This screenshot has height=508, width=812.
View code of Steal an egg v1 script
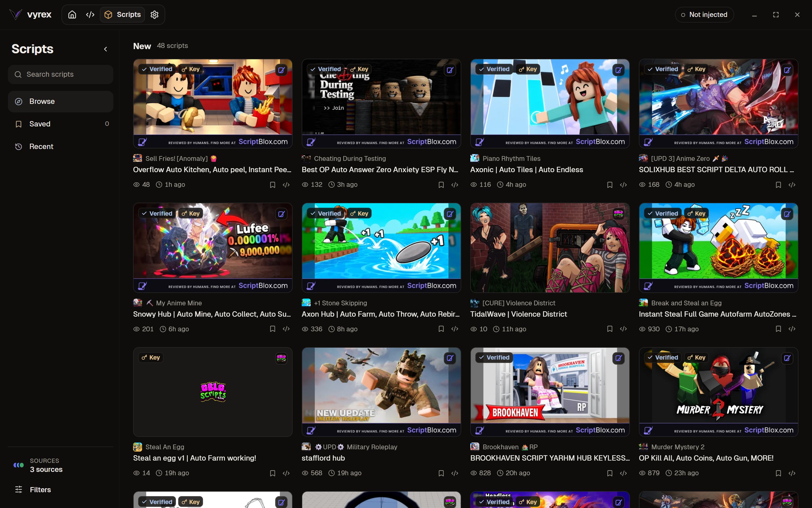pos(286,473)
